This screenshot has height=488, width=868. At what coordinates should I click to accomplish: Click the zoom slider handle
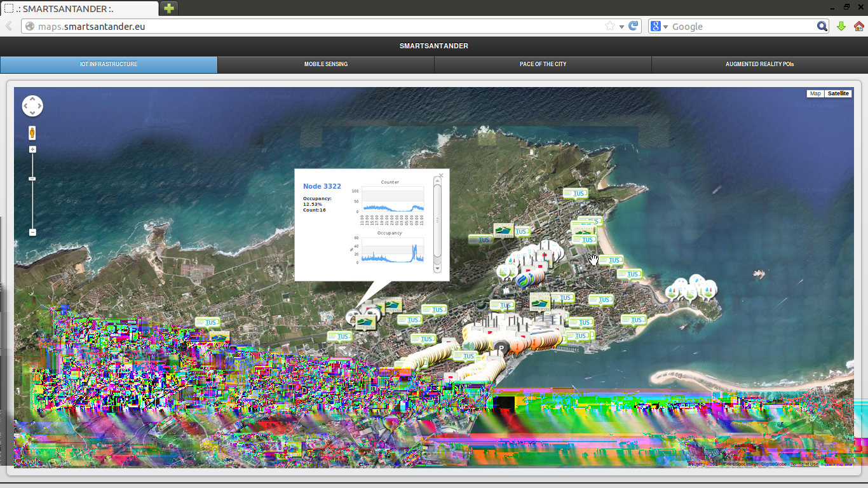tap(32, 179)
